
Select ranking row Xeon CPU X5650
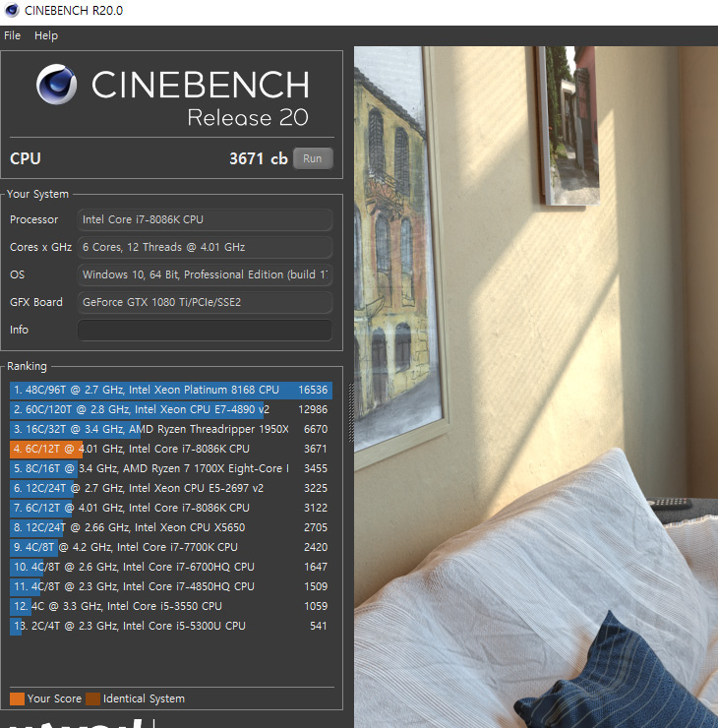click(x=171, y=527)
